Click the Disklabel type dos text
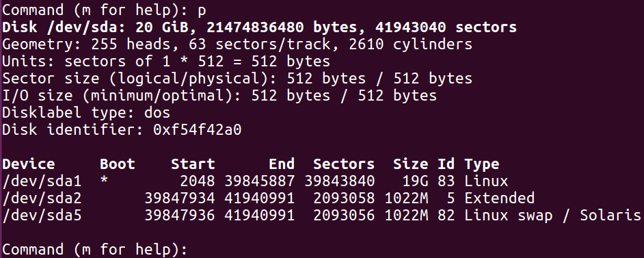This screenshot has height=258, width=644. click(86, 113)
